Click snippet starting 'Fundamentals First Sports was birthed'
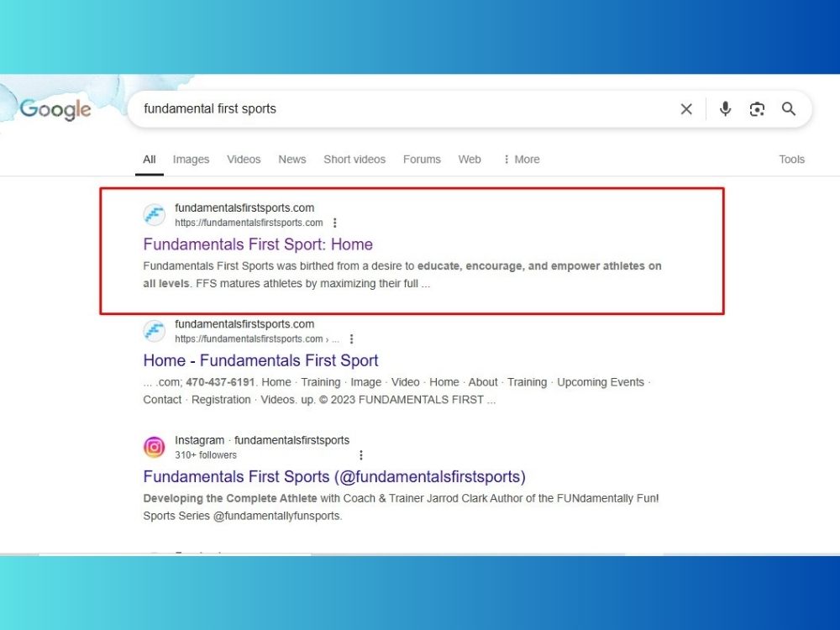 click(x=402, y=275)
